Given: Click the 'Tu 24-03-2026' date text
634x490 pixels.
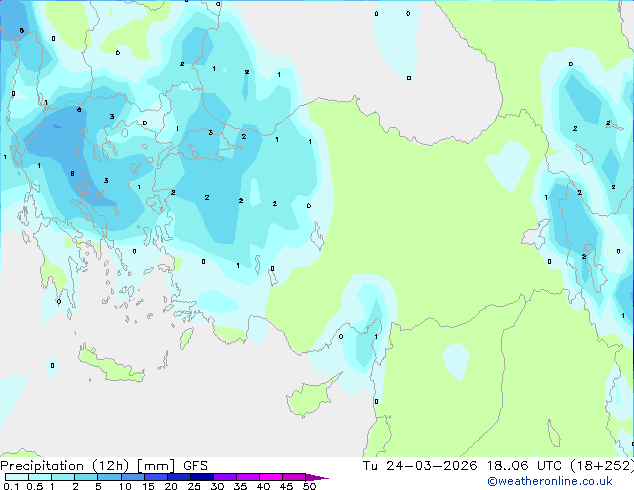Looking at the screenshot, I should coord(420,466).
